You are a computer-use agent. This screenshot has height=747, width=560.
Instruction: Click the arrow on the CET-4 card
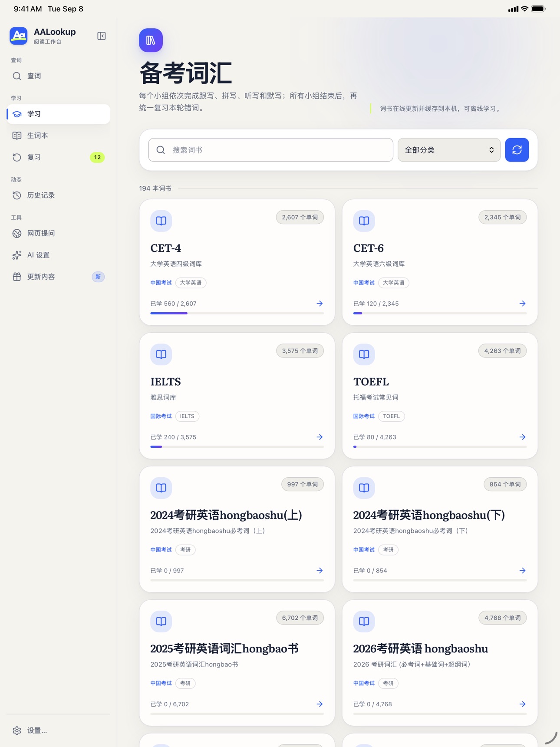[x=320, y=304]
